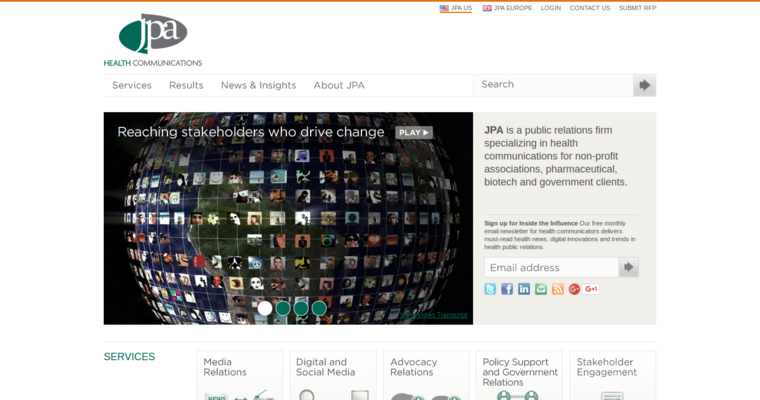760x400 pixels.
Task: Open the LinkedIn social icon
Action: (x=524, y=289)
